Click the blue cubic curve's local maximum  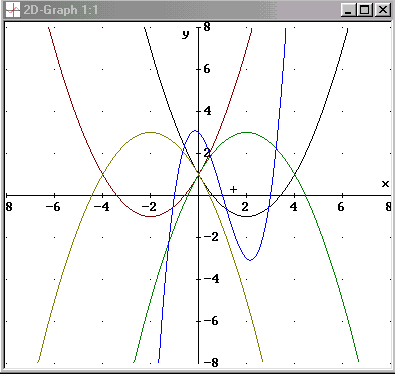pyautogui.click(x=195, y=131)
